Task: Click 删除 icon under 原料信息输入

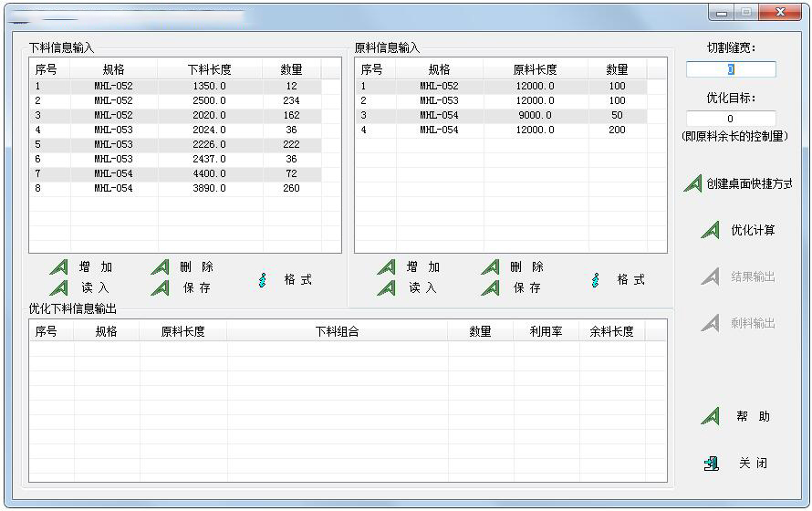Action: pos(490,267)
